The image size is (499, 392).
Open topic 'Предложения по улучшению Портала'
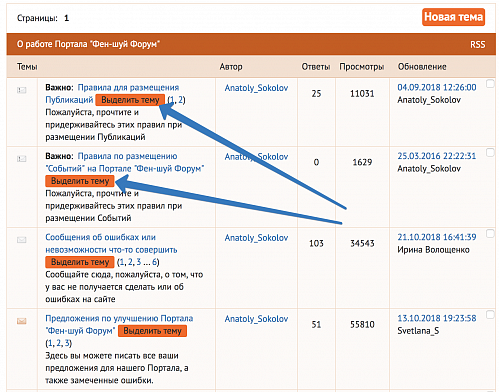point(119,324)
